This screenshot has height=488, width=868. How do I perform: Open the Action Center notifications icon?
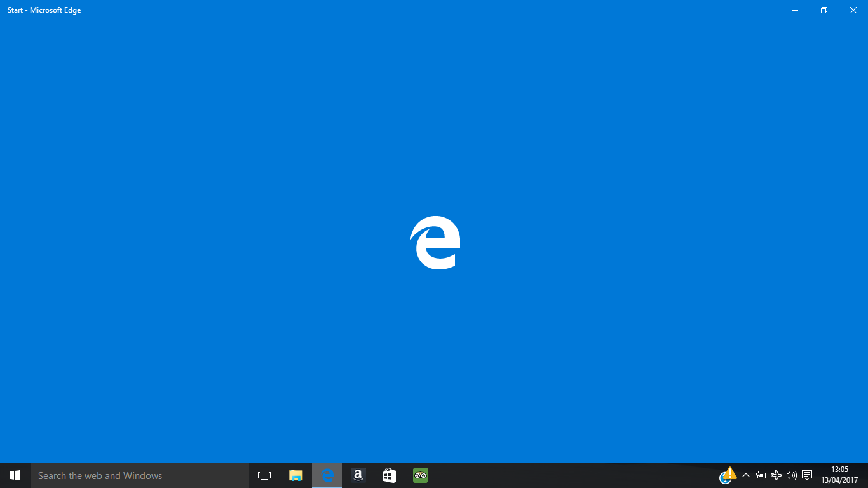pyautogui.click(x=807, y=475)
